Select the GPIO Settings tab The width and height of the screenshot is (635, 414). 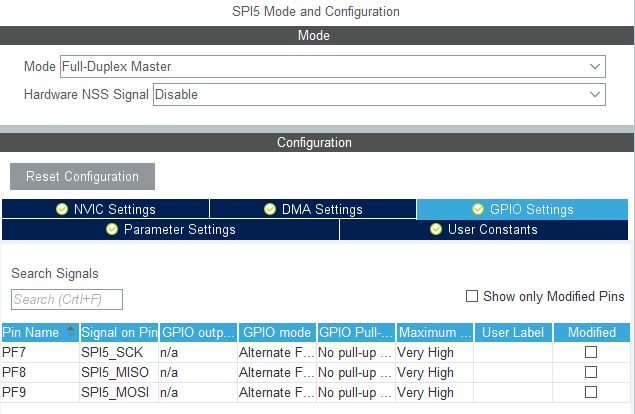coord(524,209)
